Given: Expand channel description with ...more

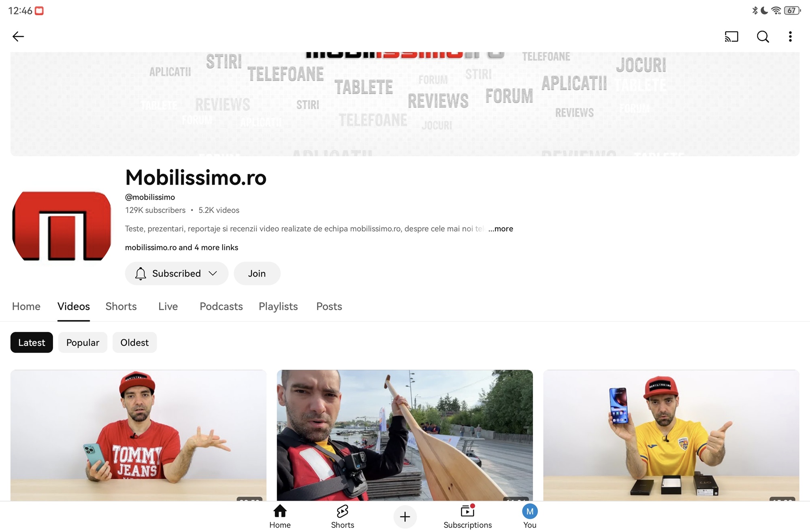Looking at the screenshot, I should coord(501,229).
